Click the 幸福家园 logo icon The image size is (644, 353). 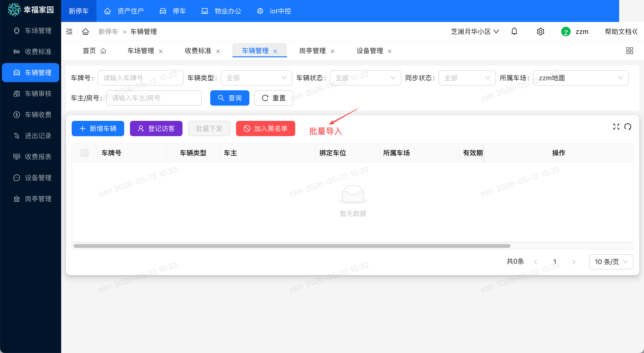coord(14,10)
